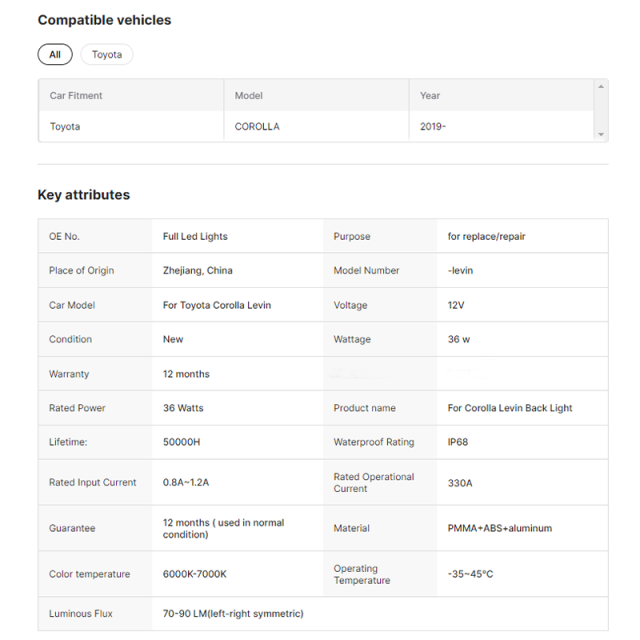This screenshot has width=640, height=640.
Task: Select the Toyota filter pill
Action: 107,54
